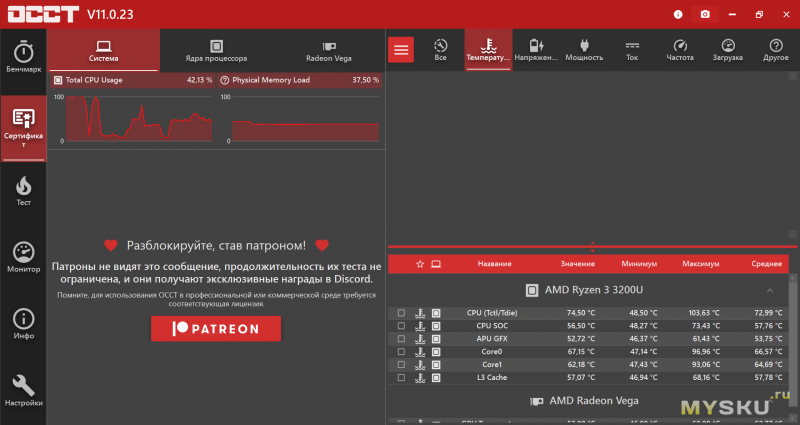Select the Напряжение voltage filter
This screenshot has height=425, width=800.
click(x=536, y=50)
